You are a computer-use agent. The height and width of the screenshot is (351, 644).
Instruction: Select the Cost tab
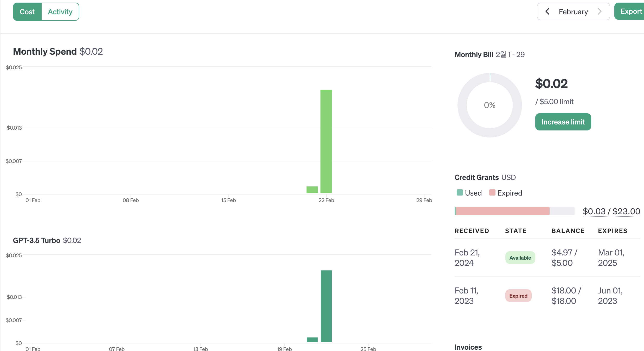(27, 12)
